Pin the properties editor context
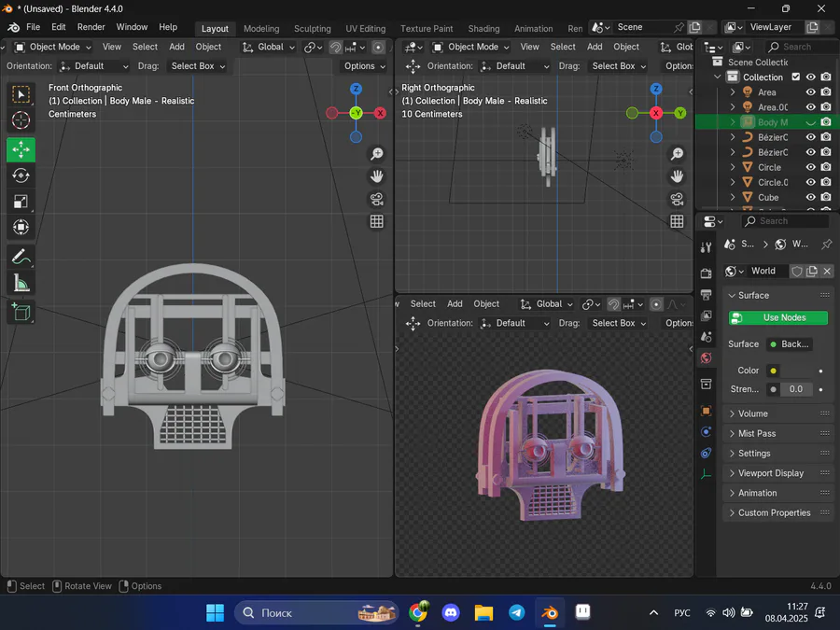840x630 pixels. tap(826, 245)
